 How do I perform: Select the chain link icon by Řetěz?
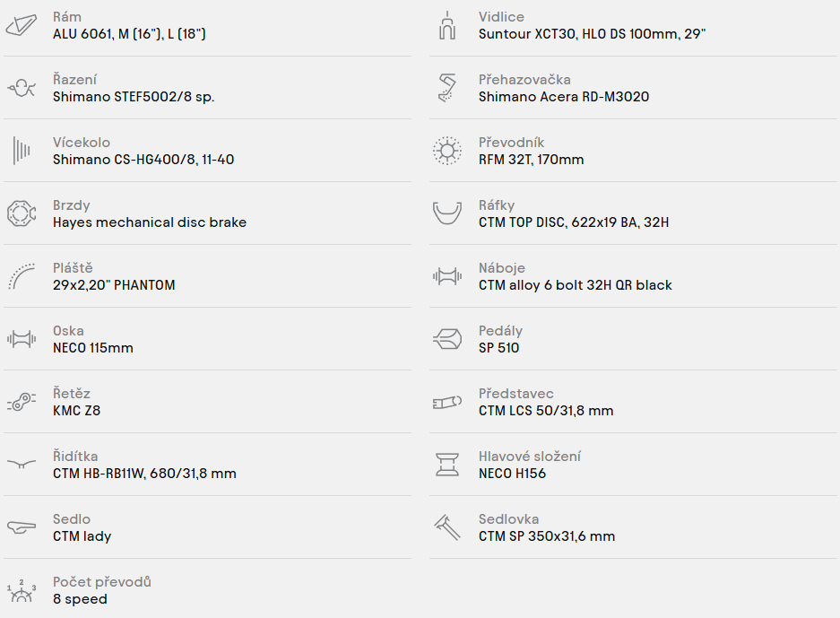pos(22,402)
